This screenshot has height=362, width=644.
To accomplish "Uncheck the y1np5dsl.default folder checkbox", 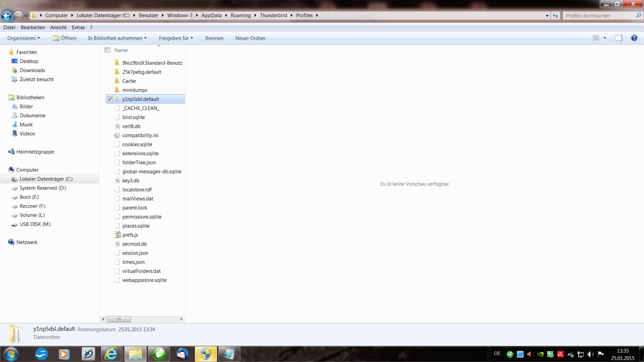I will click(110, 99).
